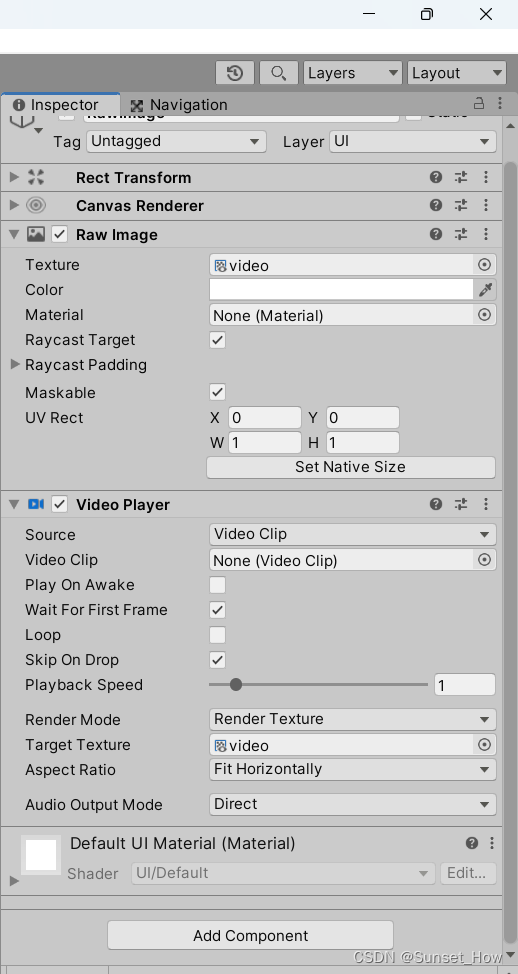Open the Aspect Ratio dropdown
This screenshot has width=518, height=974.
(353, 769)
